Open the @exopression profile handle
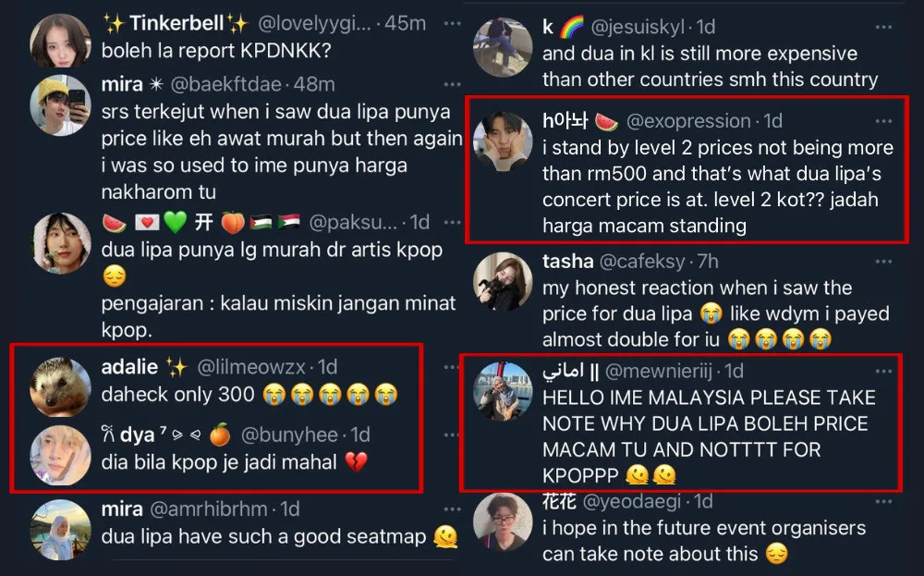Image resolution: width=924 pixels, height=576 pixels. point(688,120)
